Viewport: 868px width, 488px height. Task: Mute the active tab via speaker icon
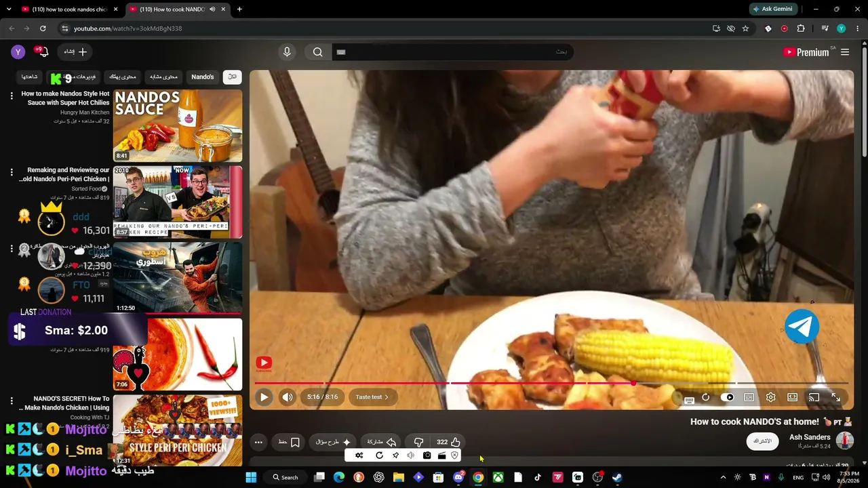[212, 9]
